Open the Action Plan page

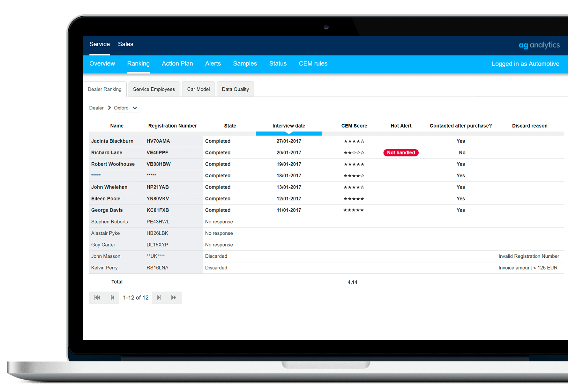click(177, 63)
